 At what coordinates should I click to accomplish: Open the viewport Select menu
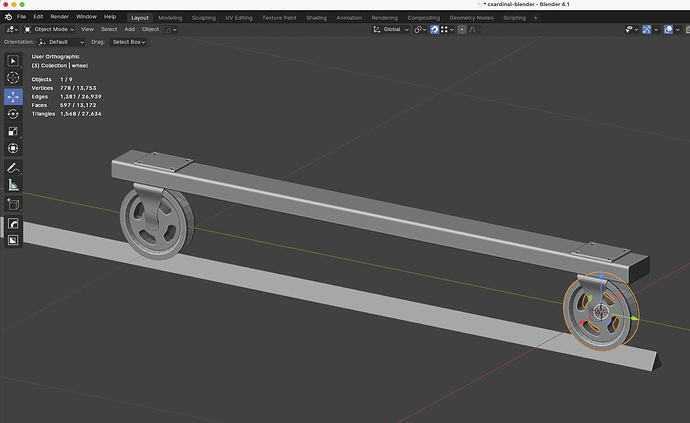coord(109,29)
